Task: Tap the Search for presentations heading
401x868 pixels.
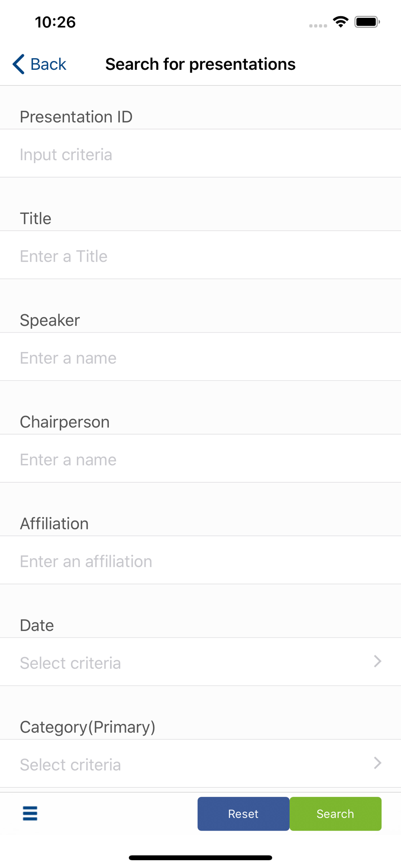Action: pyautogui.click(x=200, y=64)
